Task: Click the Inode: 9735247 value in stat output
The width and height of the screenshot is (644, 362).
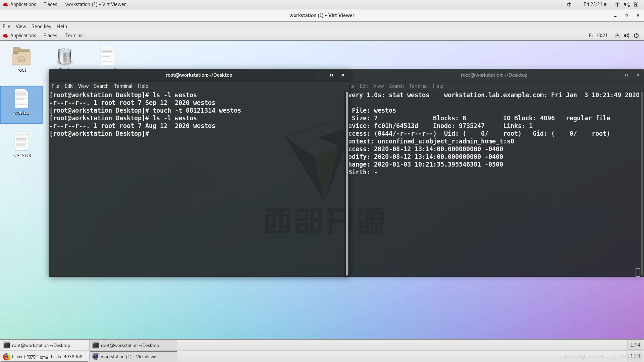Action: 459,126
